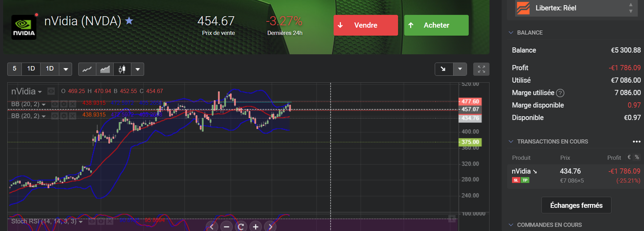
Task: Select the 5 timeframe button
Action: 15,69
